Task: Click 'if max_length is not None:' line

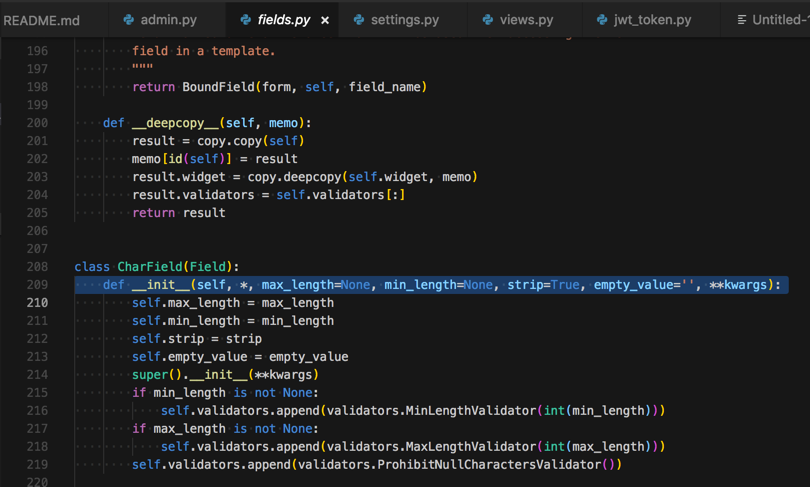Action: tap(225, 429)
